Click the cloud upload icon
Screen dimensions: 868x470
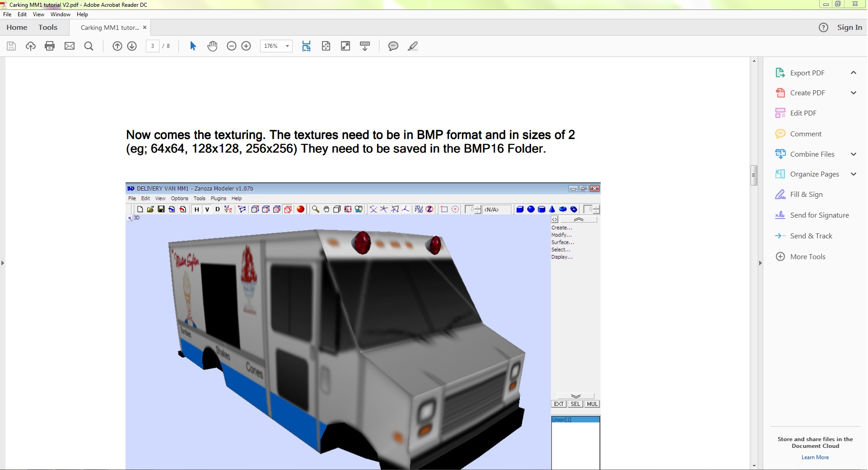point(31,46)
